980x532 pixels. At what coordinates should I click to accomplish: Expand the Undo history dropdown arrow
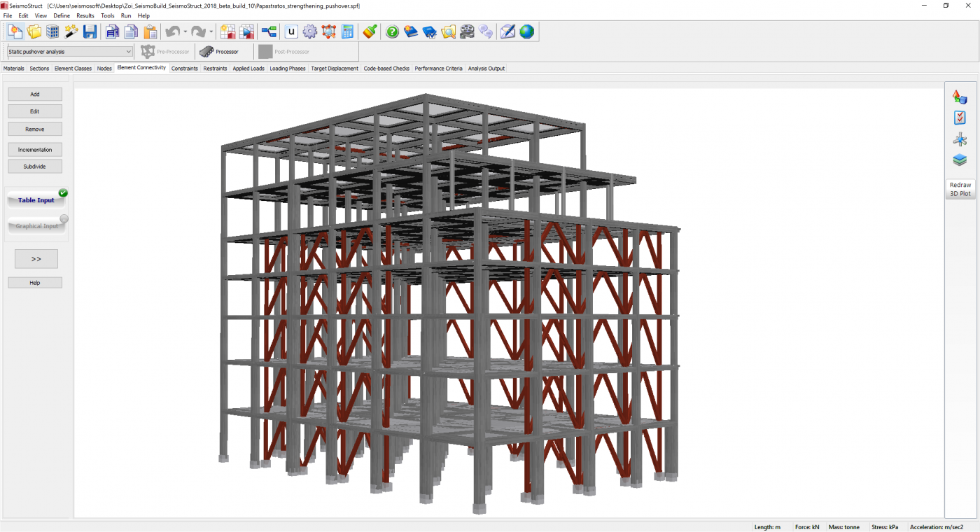coord(185,31)
